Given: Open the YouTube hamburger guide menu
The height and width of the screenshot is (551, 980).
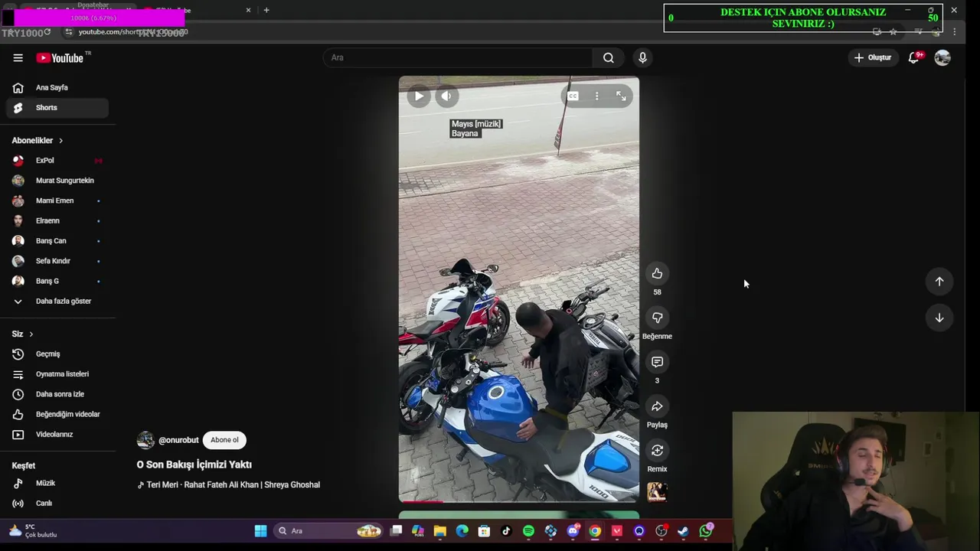Looking at the screenshot, I should (18, 57).
